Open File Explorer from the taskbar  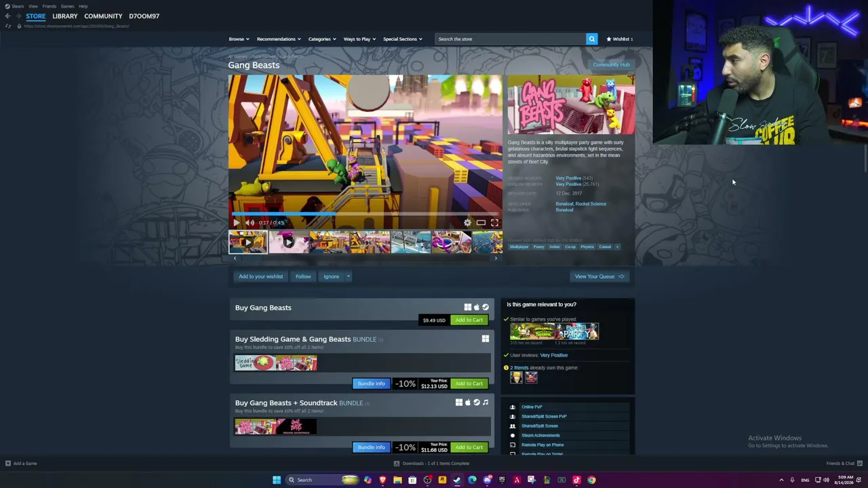click(397, 480)
